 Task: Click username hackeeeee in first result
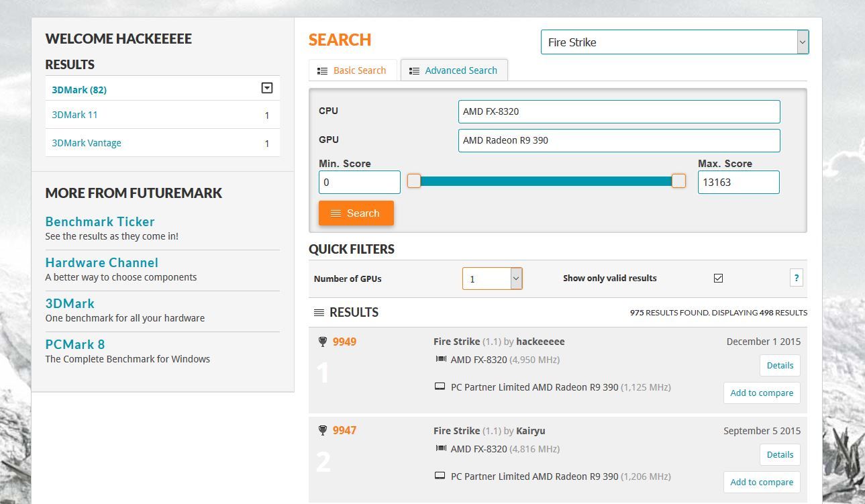click(x=540, y=342)
